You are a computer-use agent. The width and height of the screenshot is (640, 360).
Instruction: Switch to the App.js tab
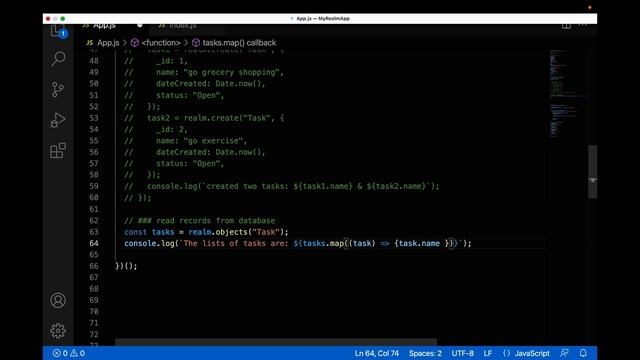[104, 26]
